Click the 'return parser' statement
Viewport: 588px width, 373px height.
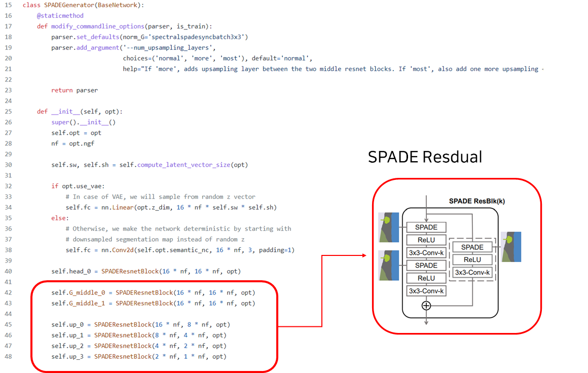point(74,90)
